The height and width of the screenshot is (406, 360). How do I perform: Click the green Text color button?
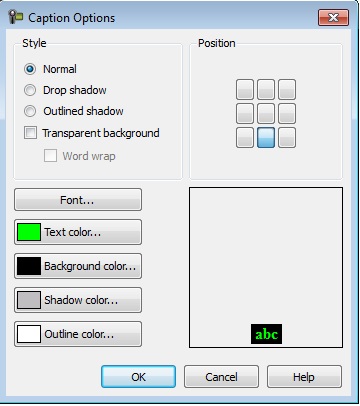78,232
